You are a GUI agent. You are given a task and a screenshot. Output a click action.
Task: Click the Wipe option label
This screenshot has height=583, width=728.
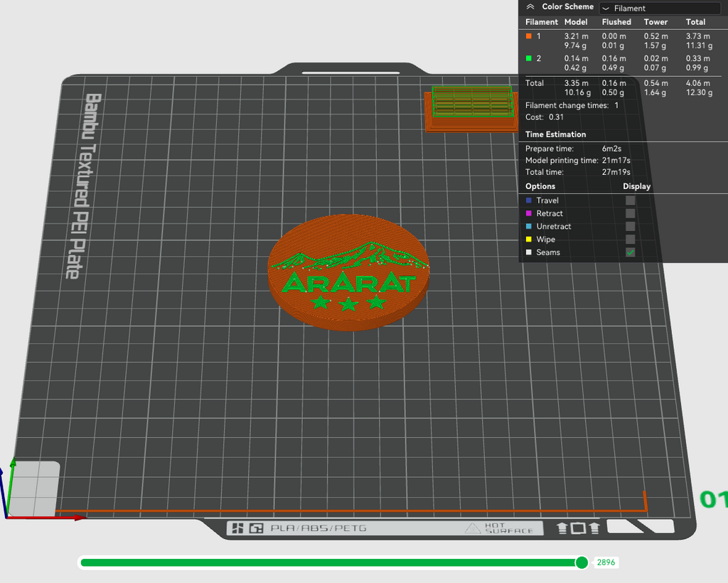pyautogui.click(x=545, y=239)
